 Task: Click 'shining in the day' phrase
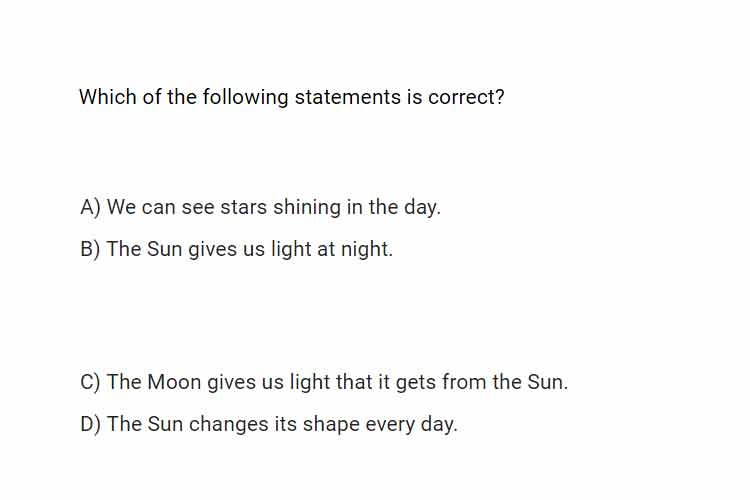tap(357, 207)
